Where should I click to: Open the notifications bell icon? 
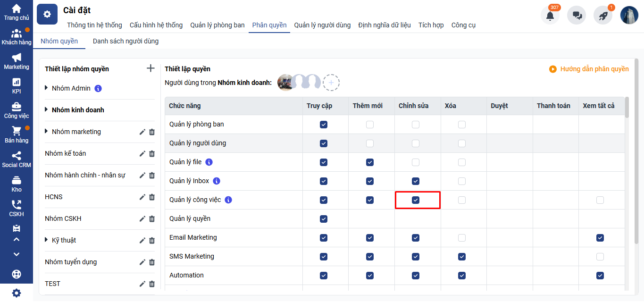[x=550, y=16]
